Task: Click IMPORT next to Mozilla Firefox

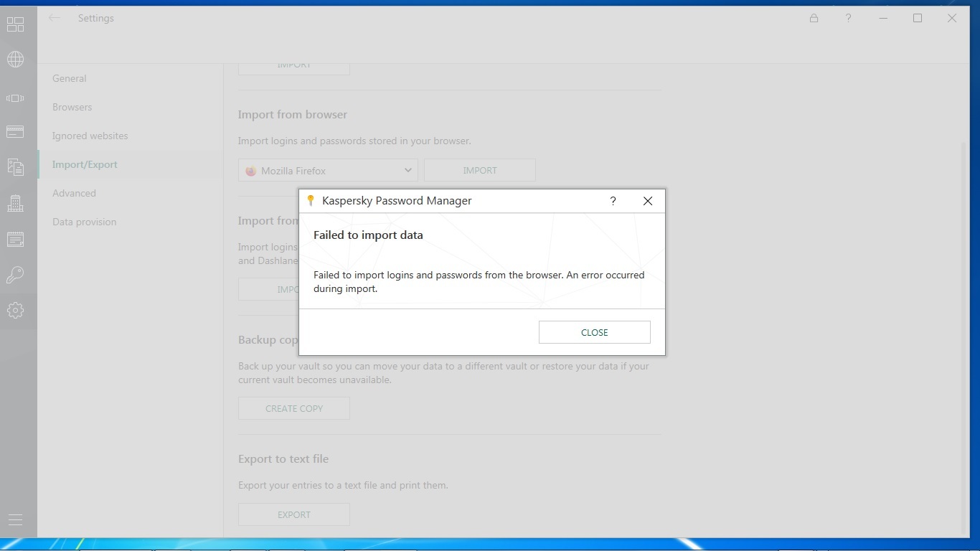Action: point(480,170)
